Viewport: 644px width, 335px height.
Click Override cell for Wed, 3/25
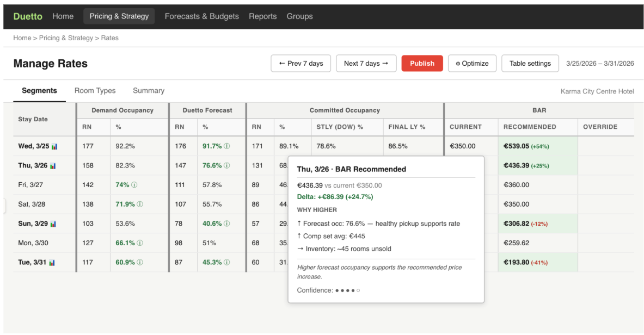pos(606,146)
